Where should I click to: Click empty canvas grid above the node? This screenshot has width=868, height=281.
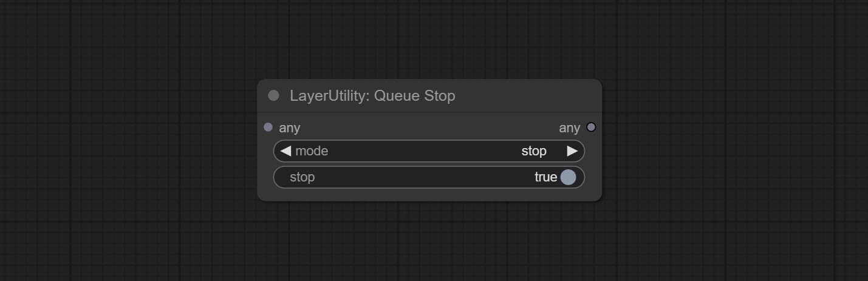coord(429,36)
